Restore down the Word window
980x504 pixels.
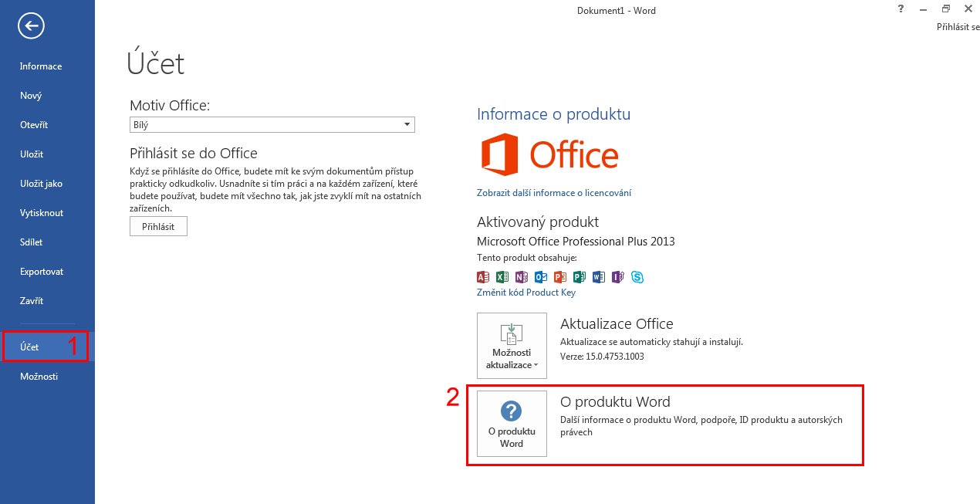click(x=945, y=9)
